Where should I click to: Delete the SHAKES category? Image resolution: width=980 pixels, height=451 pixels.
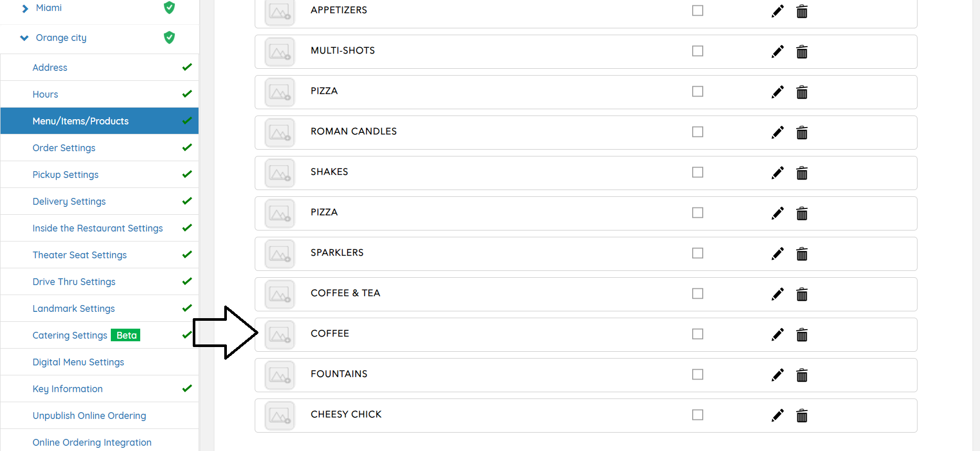801,173
